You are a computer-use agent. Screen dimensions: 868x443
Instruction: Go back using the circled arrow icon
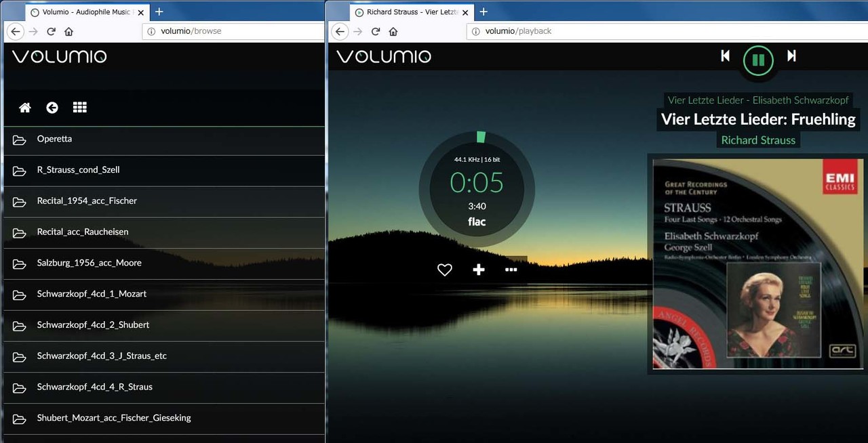(x=52, y=108)
